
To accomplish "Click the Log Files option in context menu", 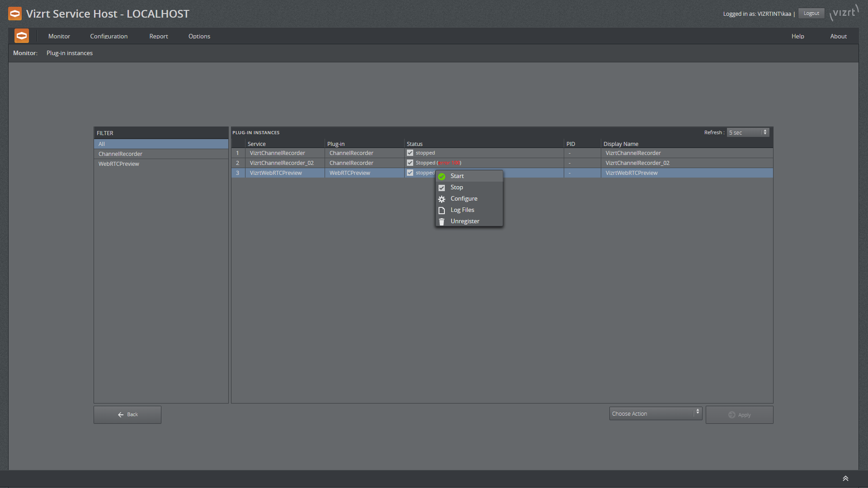I will [x=462, y=210].
